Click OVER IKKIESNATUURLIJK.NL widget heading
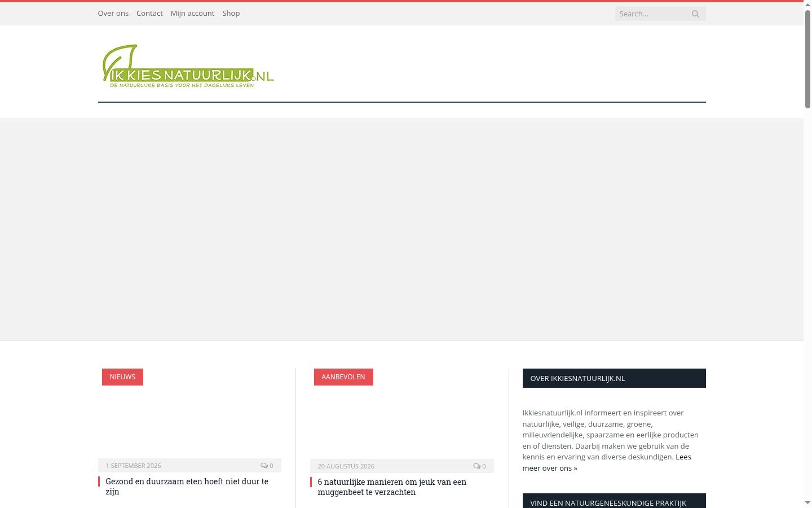 [614, 378]
